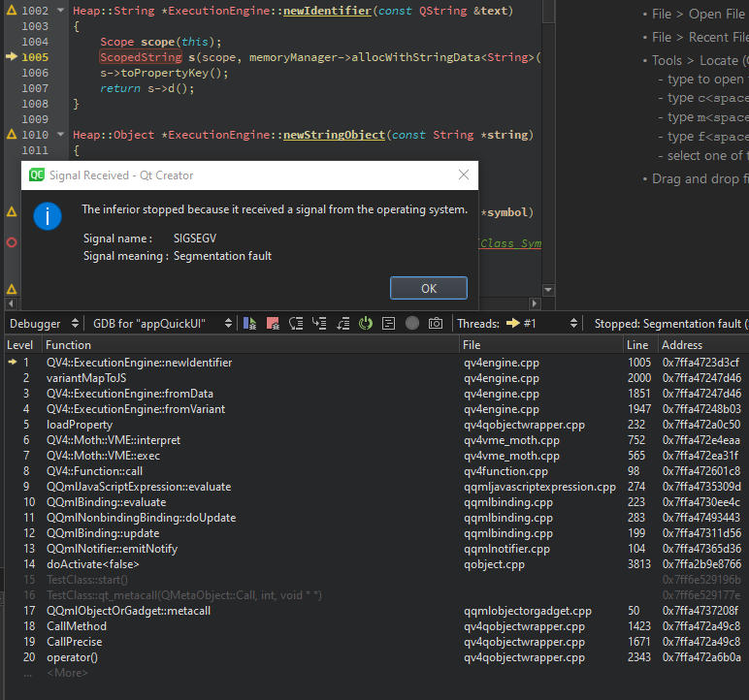749x700 pixels.
Task: Close the Signal Received dialog
Action: click(464, 175)
